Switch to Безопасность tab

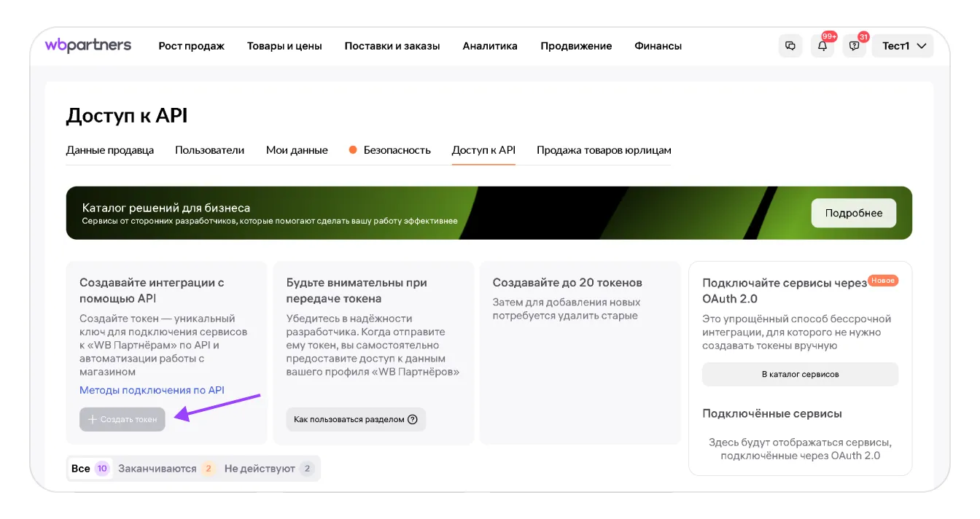(x=390, y=150)
